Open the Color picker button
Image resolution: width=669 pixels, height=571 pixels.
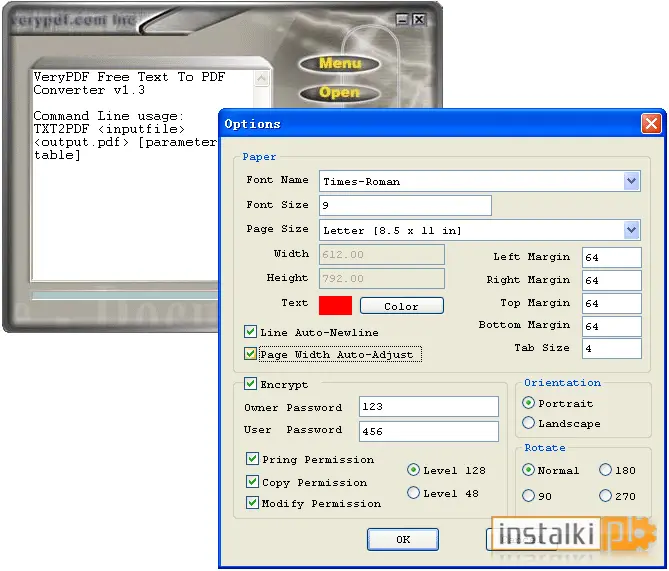(401, 306)
